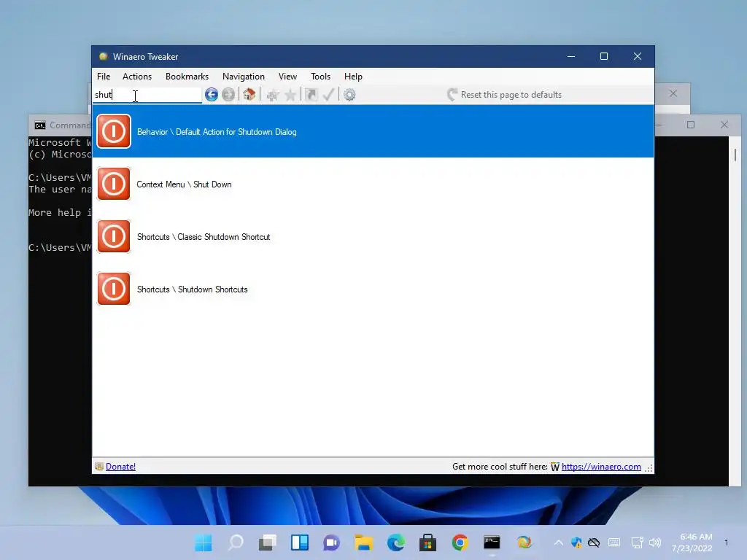
Task: Click the Forward navigation arrow in toolbar
Action: 228,95
